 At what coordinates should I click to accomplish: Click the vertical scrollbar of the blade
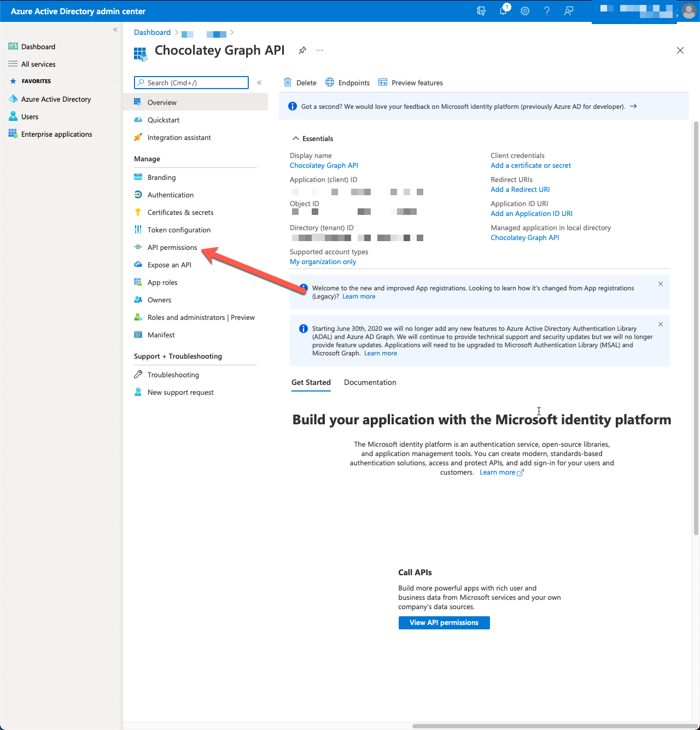(696, 328)
